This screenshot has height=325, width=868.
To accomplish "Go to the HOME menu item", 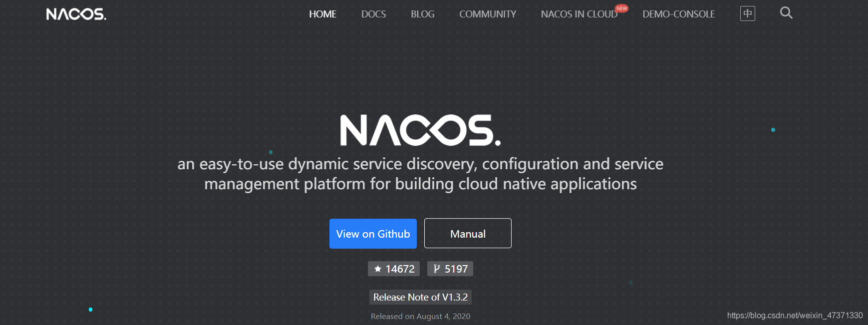I will pos(322,14).
